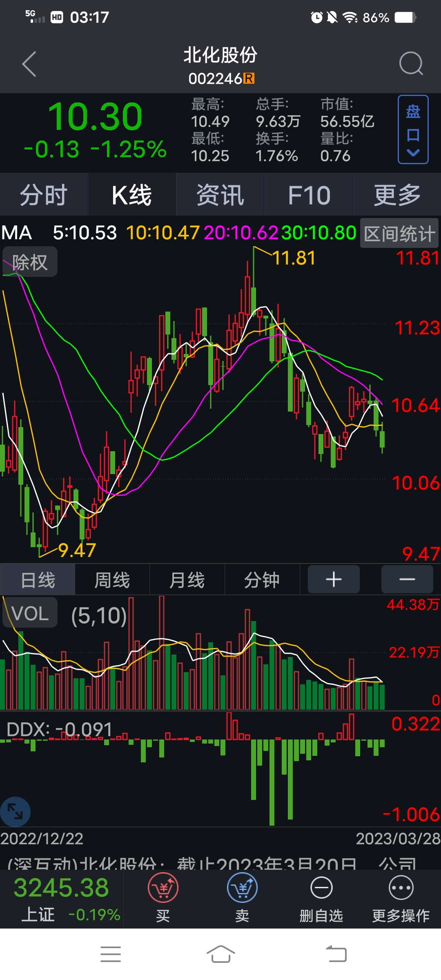Zoom in chart with plus button
This screenshot has height=980, width=441.
334,579
